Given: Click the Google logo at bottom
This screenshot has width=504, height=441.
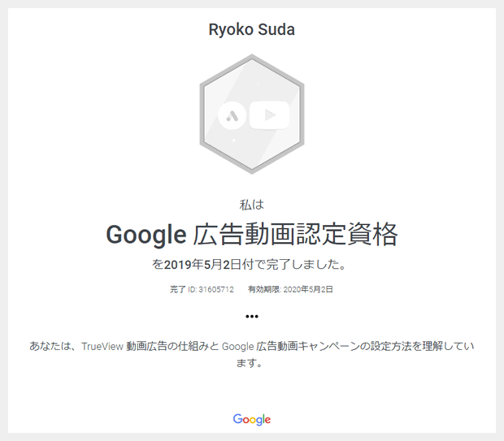Looking at the screenshot, I should point(252,420).
